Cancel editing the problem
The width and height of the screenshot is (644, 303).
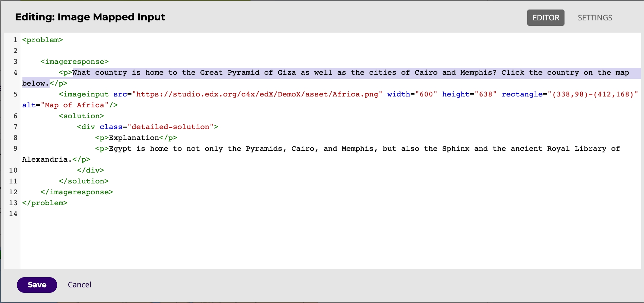[x=79, y=285]
